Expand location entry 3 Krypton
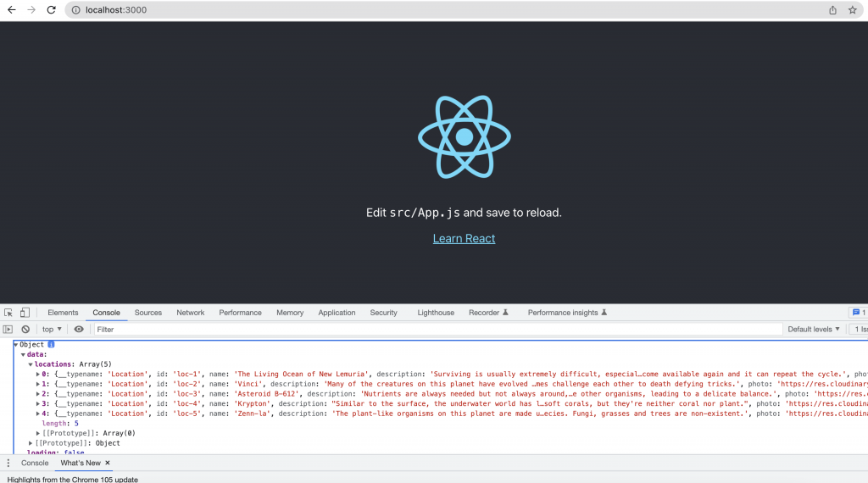Image resolution: width=868 pixels, height=483 pixels. (38, 404)
